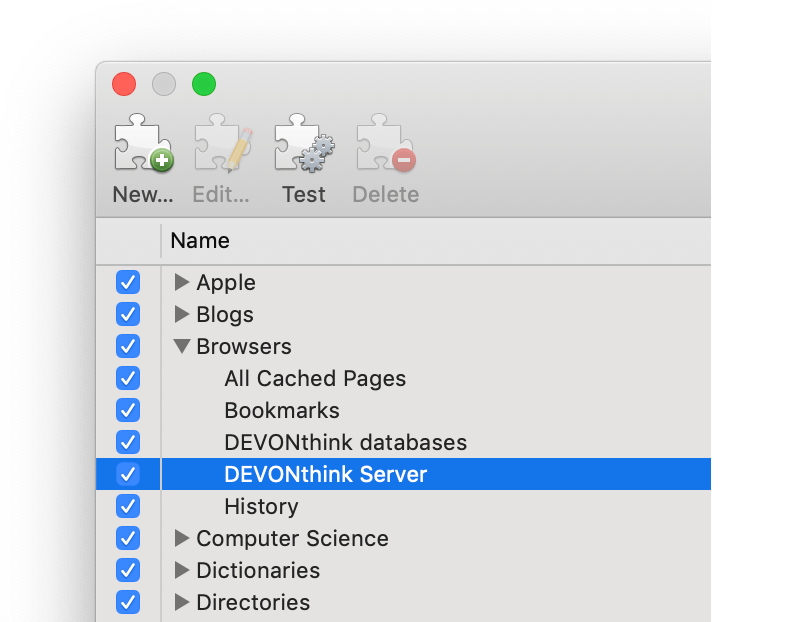Uncheck the Apple checkbox

pyautogui.click(x=128, y=282)
